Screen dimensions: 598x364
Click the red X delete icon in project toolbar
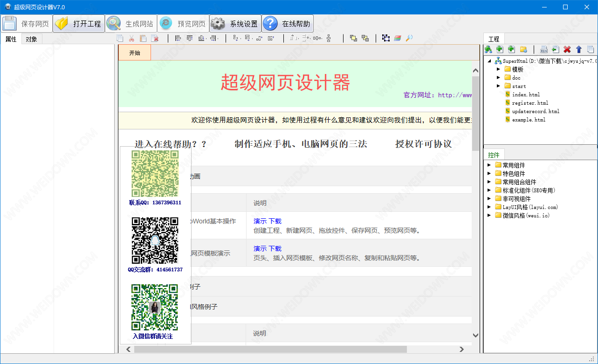(567, 49)
